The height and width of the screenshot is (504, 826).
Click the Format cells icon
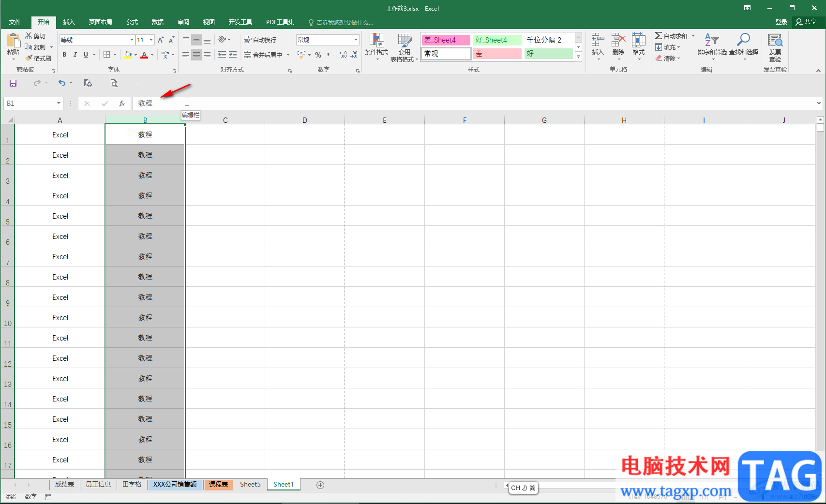pos(639,40)
